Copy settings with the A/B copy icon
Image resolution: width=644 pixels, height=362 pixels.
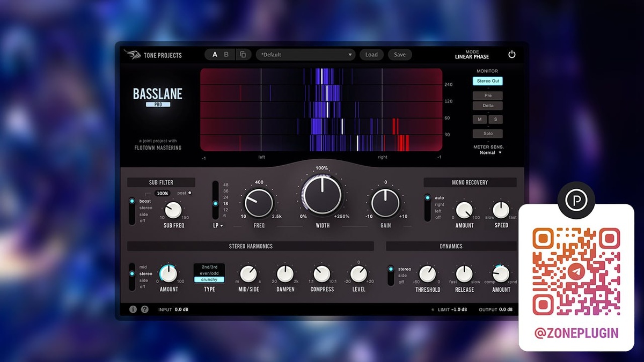(243, 55)
